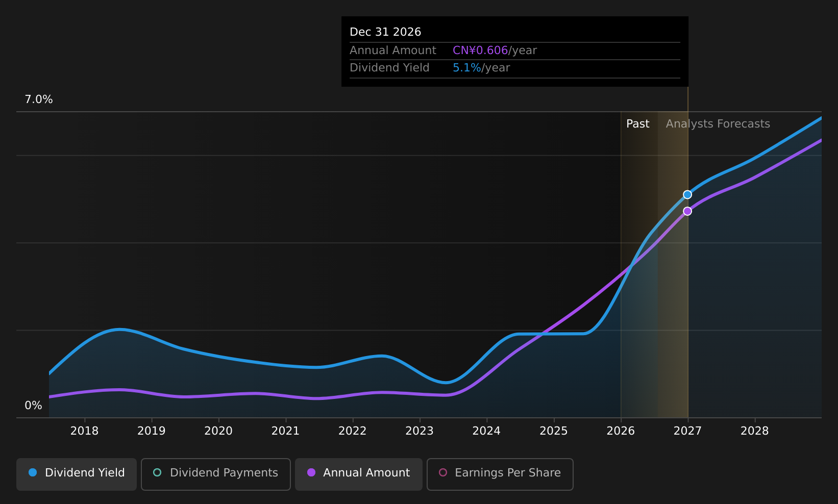This screenshot has width=838, height=504.
Task: Click the Dec 31 2026 tooltip date
Action: click(385, 32)
